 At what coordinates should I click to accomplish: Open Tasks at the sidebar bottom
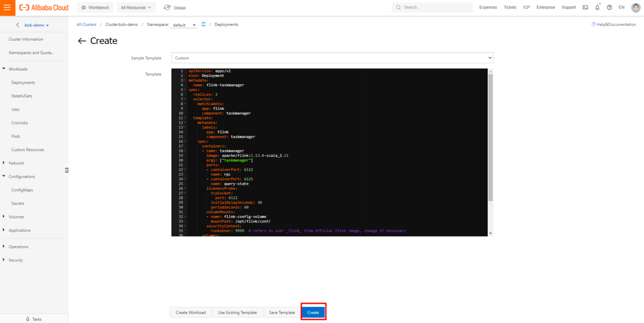coord(34,319)
